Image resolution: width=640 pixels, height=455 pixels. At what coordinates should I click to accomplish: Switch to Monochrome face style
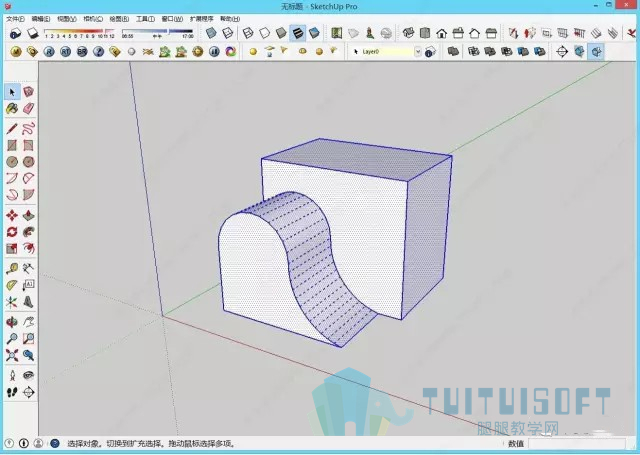(314, 33)
